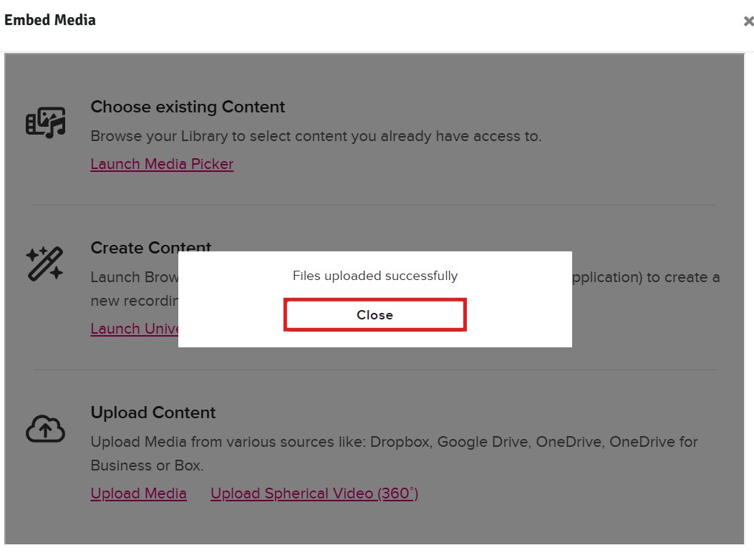Click the media library icon beside Choose existing Content
Screen dimensions: 754x560
click(46, 122)
